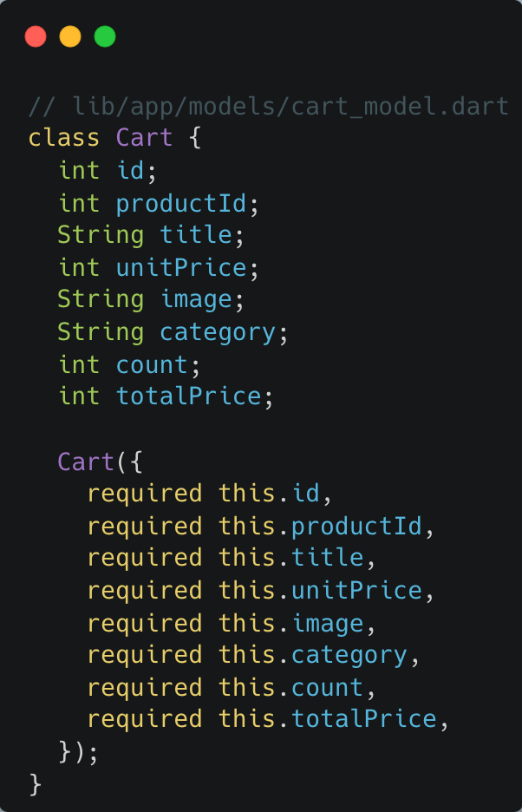Click the 'required this.image' parameter
This screenshot has height=812, width=522.
pyautogui.click(x=231, y=623)
